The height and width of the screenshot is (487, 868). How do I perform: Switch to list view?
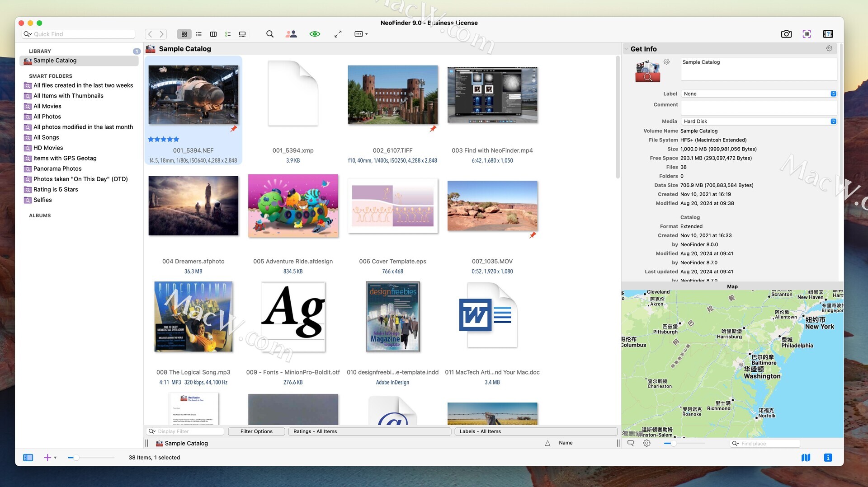pyautogui.click(x=198, y=34)
